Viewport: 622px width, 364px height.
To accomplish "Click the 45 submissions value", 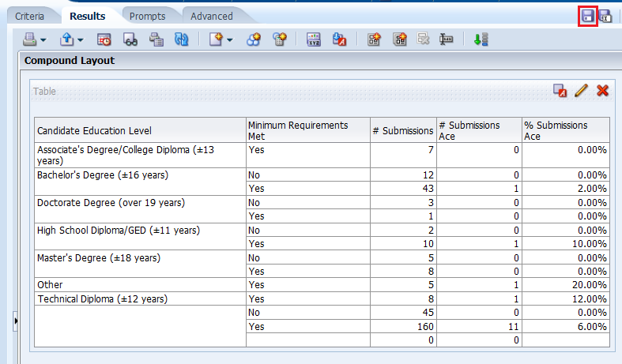I will click(x=428, y=313).
